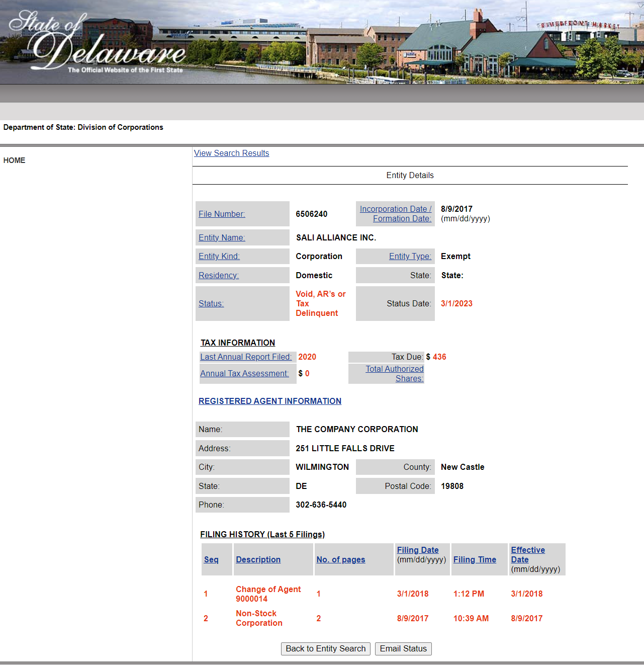Click status text Void, AR's or Tax Delinquent
Viewport: 644px width, 665px height.
(321, 303)
